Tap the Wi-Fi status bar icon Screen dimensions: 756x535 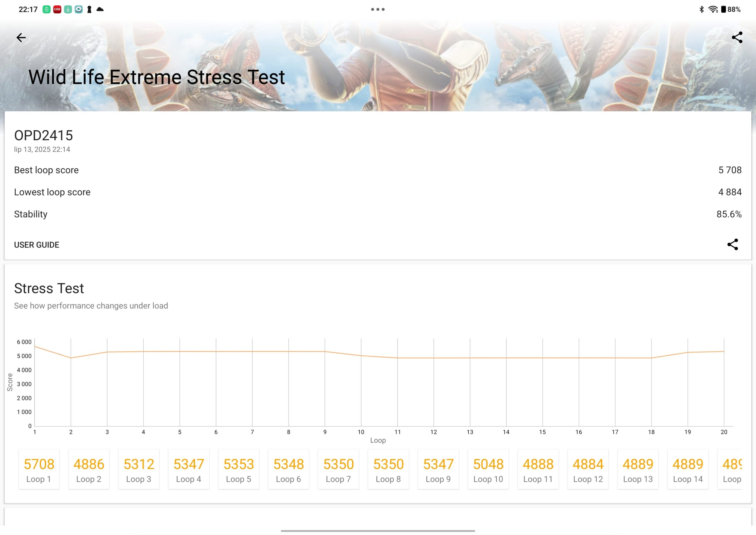coord(713,9)
